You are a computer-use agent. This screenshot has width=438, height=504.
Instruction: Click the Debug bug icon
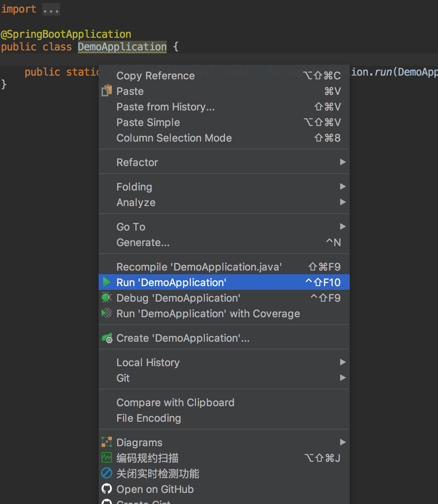(x=107, y=298)
